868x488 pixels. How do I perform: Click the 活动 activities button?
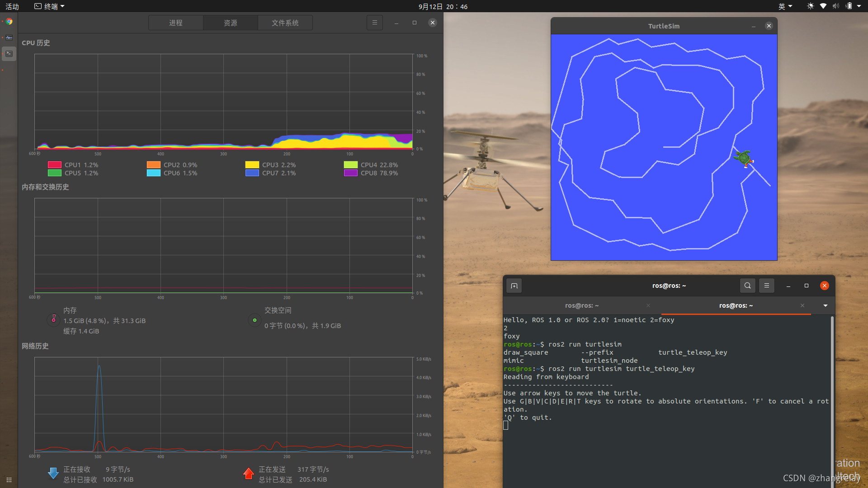pos(12,6)
